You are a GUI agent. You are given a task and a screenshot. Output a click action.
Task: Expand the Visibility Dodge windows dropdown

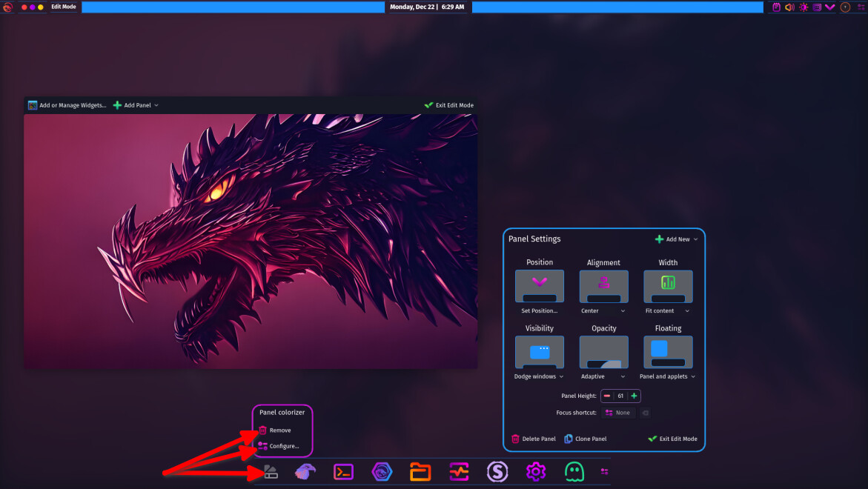click(x=539, y=376)
